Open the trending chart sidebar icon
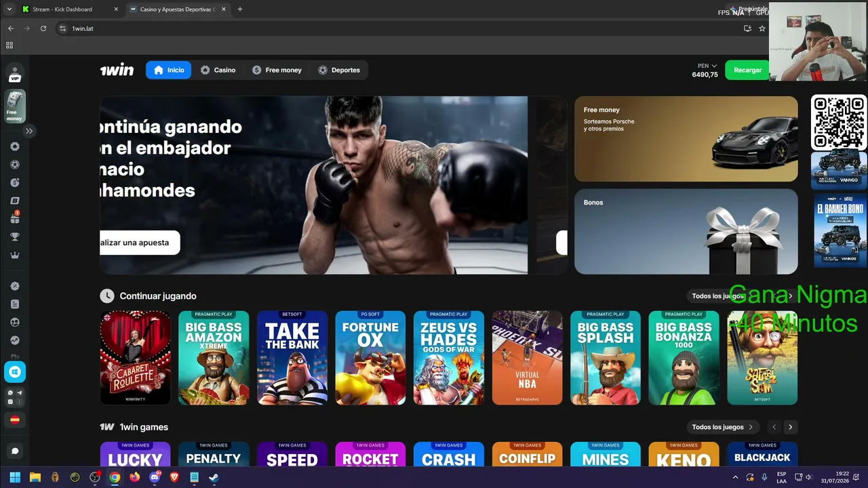868x488 pixels. pyautogui.click(x=15, y=341)
